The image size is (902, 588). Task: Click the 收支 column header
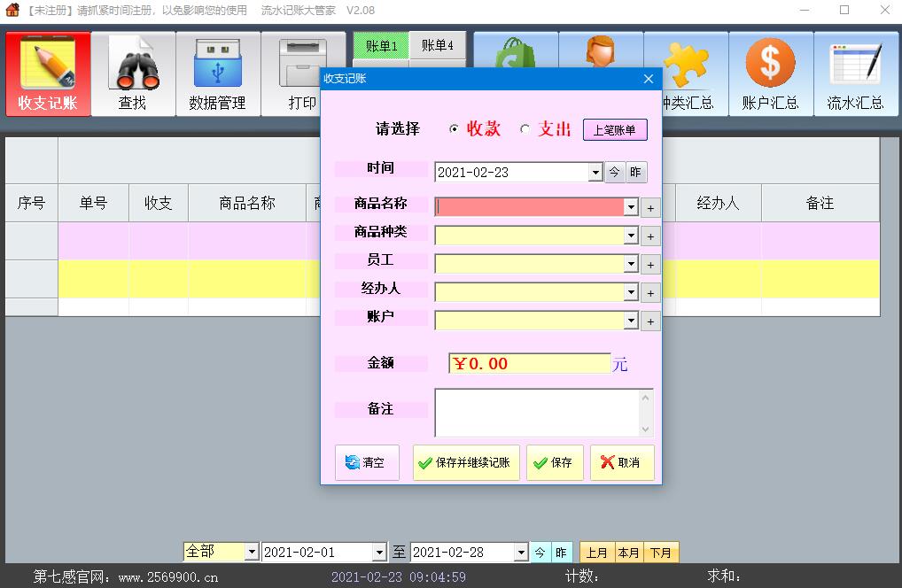point(159,203)
